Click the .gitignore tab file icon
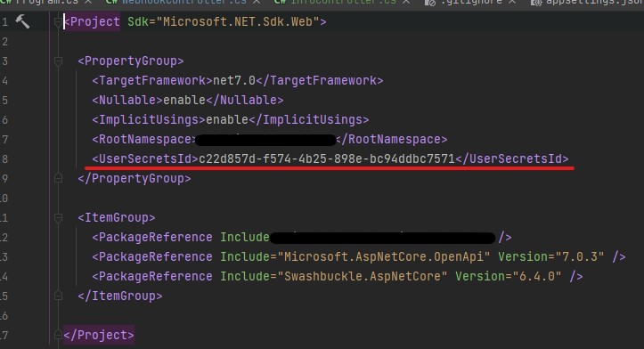The image size is (644, 349). click(x=430, y=3)
